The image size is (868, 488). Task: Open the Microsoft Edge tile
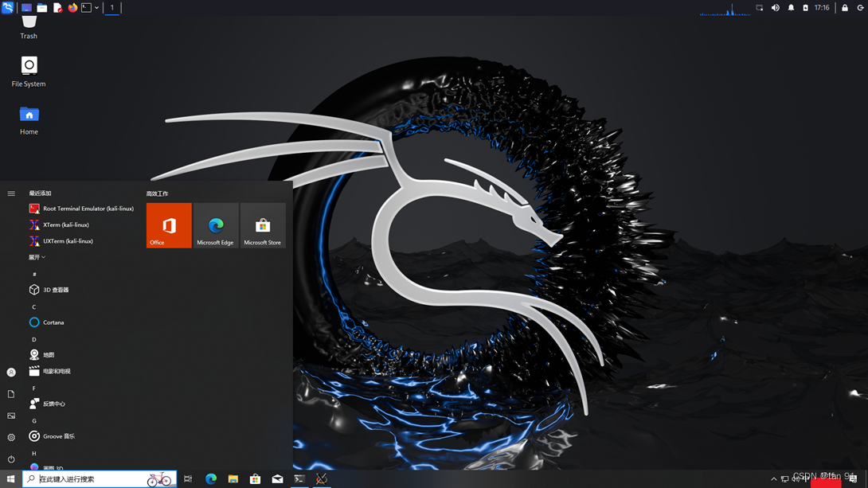click(216, 225)
